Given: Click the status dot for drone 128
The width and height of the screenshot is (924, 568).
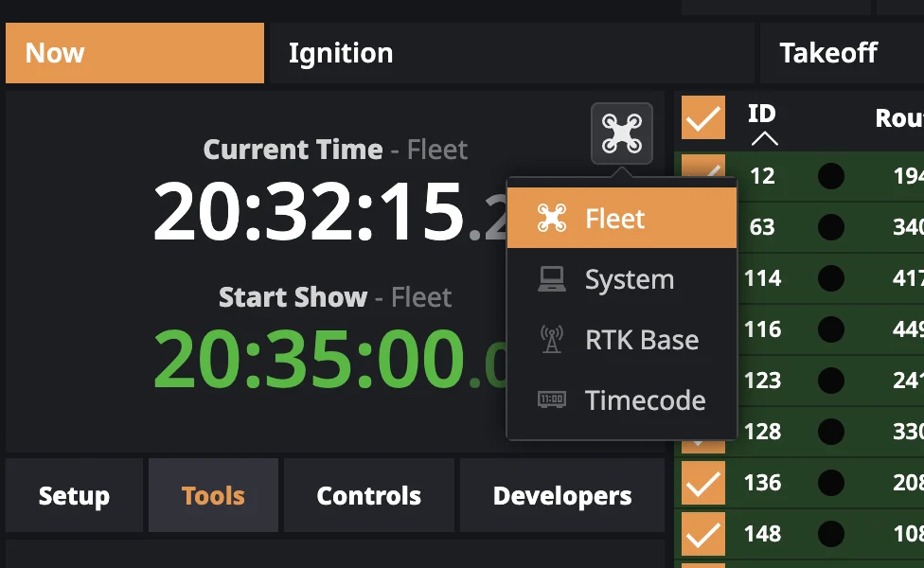Looking at the screenshot, I should click(831, 432).
